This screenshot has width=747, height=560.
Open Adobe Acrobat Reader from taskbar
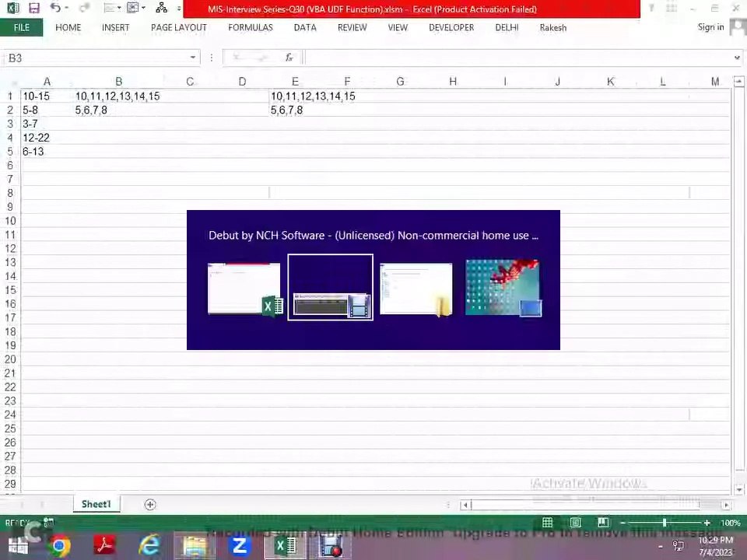click(x=104, y=546)
